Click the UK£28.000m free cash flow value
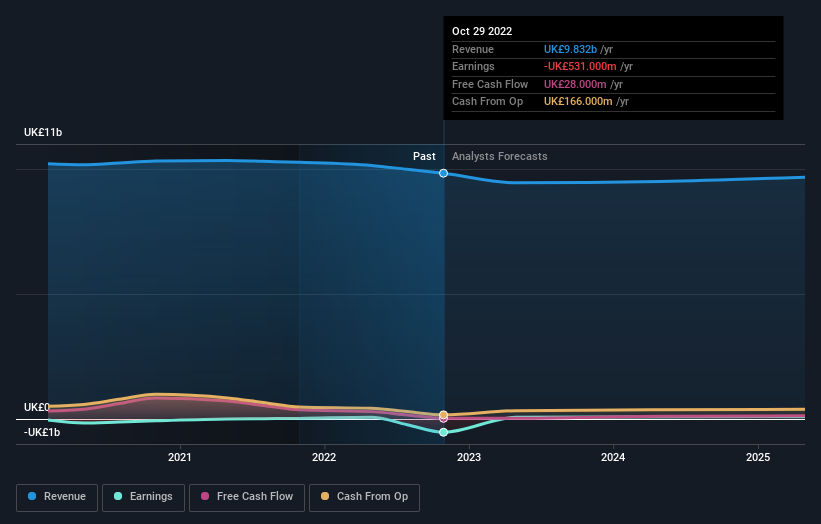 click(x=575, y=84)
